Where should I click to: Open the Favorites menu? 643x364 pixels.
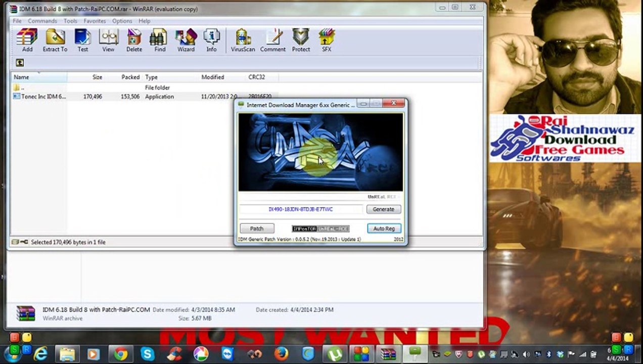95,21
